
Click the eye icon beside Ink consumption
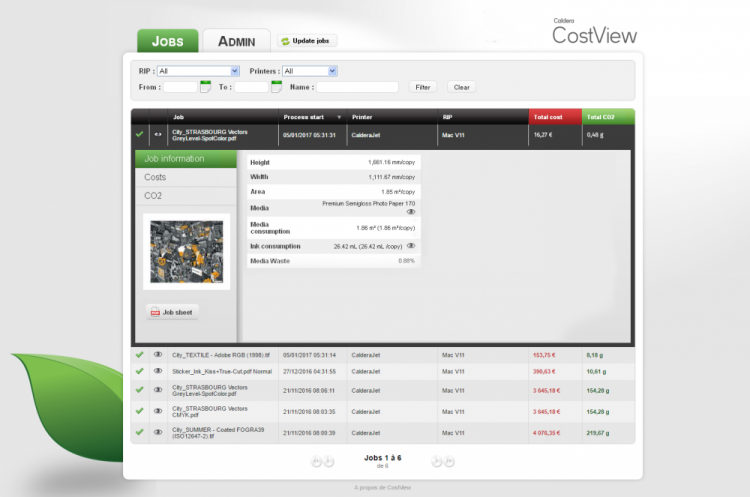[x=410, y=245]
